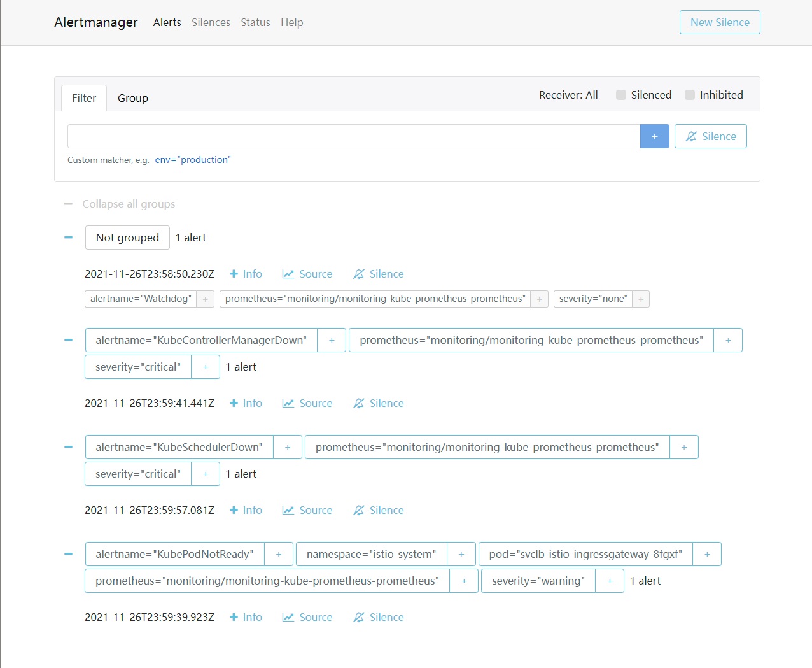
Task: Click the blue plus add-filter button
Action: pos(654,136)
